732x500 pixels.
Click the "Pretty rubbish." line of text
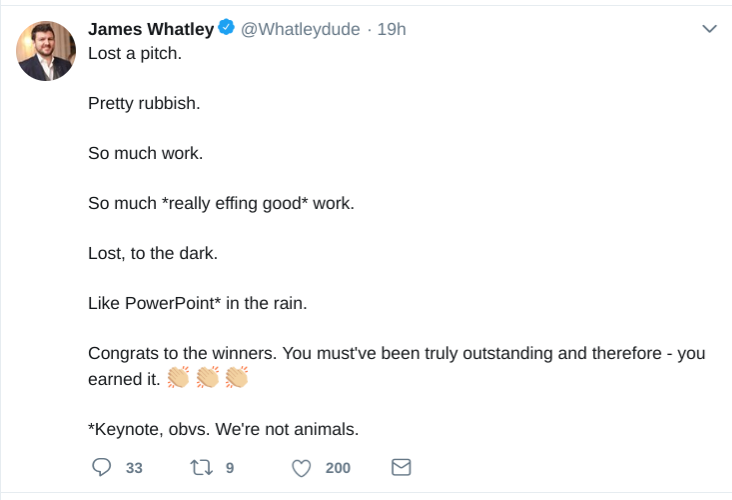click(144, 103)
